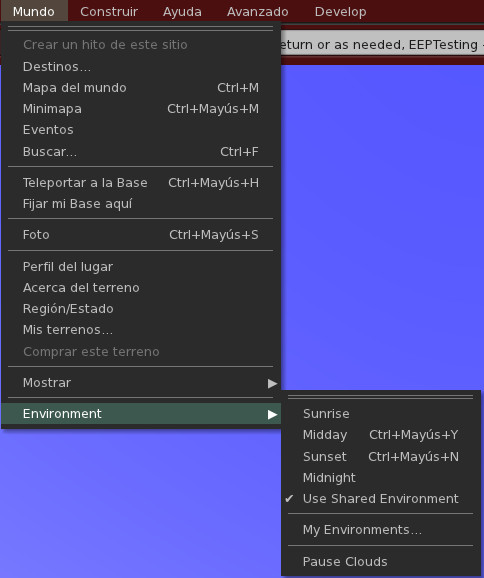
Task: Expand the Mostrar submenu arrow
Action: coord(272,383)
